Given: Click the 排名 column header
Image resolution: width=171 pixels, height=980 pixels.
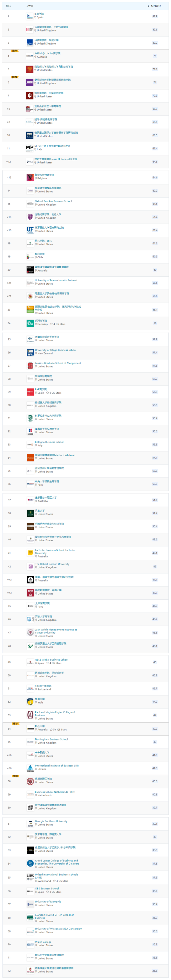Looking at the screenshot, I should [8, 6].
